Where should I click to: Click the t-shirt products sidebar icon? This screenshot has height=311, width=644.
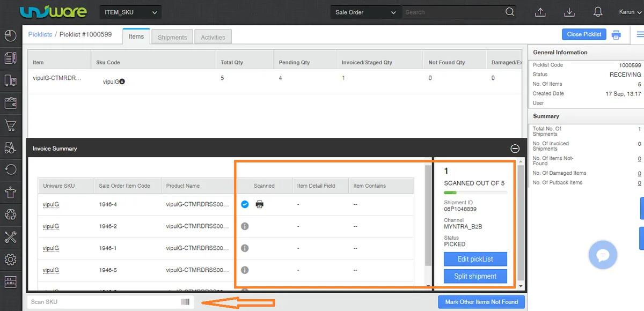10,192
